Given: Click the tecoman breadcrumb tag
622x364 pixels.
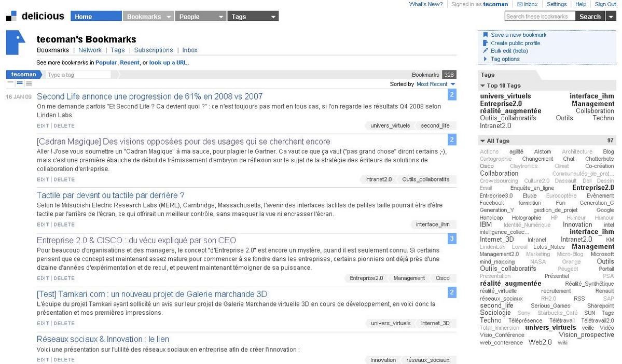Looking at the screenshot, I should coord(23,75).
